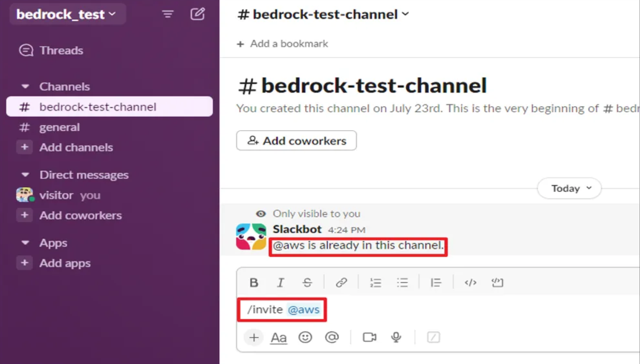
Task: Toggle code block formatting
Action: (497, 282)
